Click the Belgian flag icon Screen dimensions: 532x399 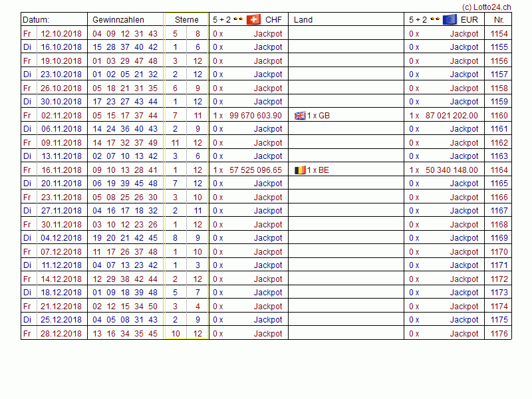[x=300, y=170]
